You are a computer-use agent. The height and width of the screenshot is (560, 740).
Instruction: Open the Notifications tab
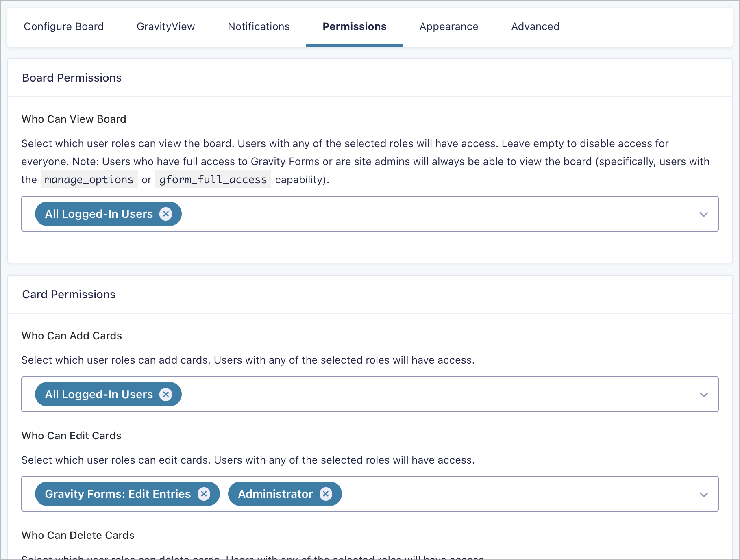point(259,26)
